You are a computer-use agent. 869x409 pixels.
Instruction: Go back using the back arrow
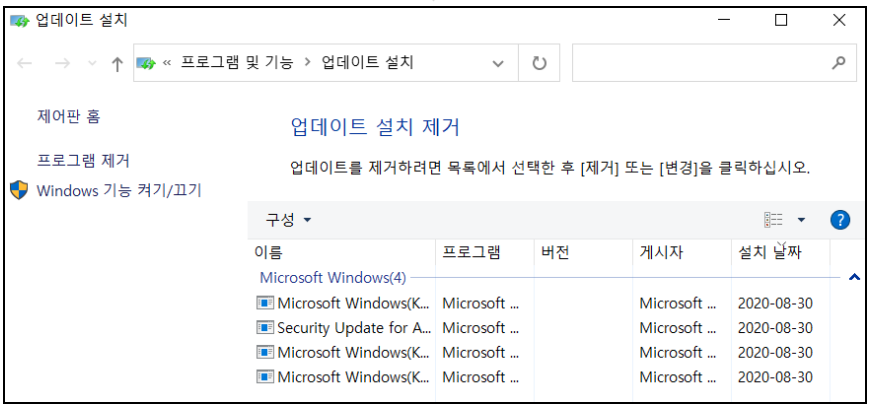[24, 63]
